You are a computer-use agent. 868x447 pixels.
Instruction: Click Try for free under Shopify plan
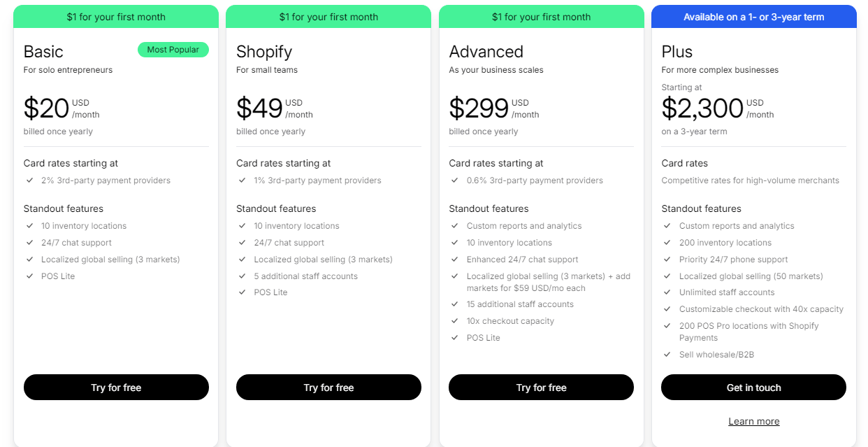coord(328,387)
